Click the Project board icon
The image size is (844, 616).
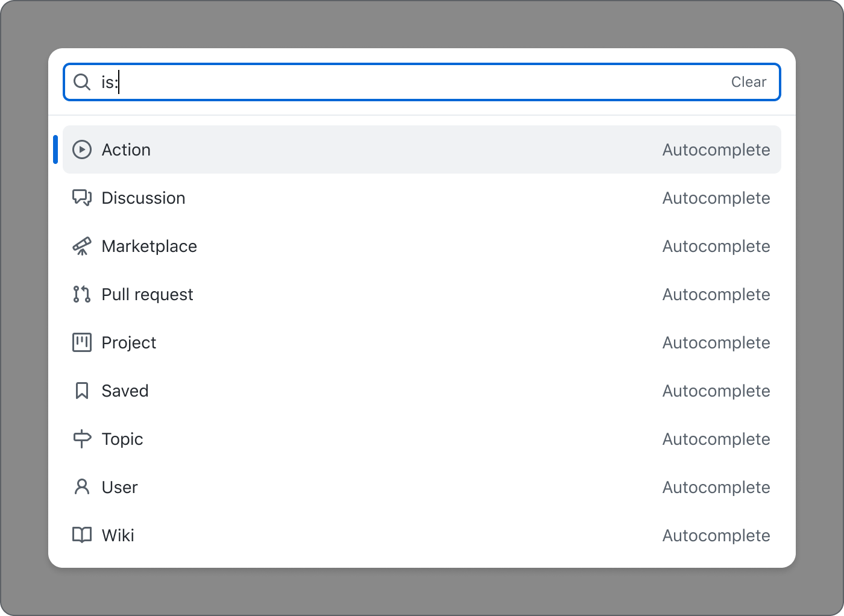click(81, 342)
